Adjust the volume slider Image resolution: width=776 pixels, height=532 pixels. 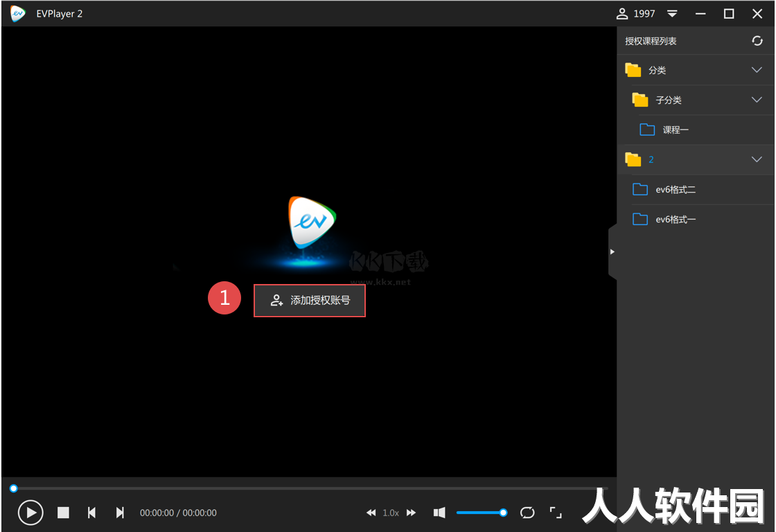(482, 513)
